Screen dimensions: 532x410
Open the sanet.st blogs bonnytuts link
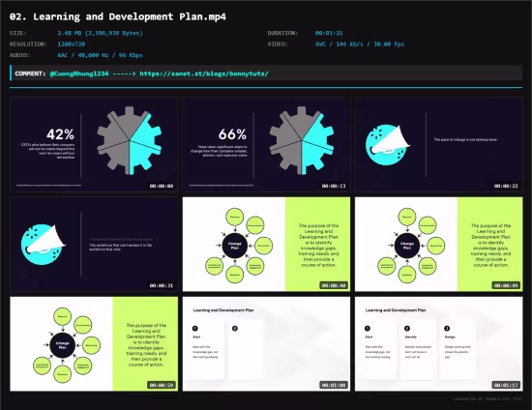(x=204, y=73)
